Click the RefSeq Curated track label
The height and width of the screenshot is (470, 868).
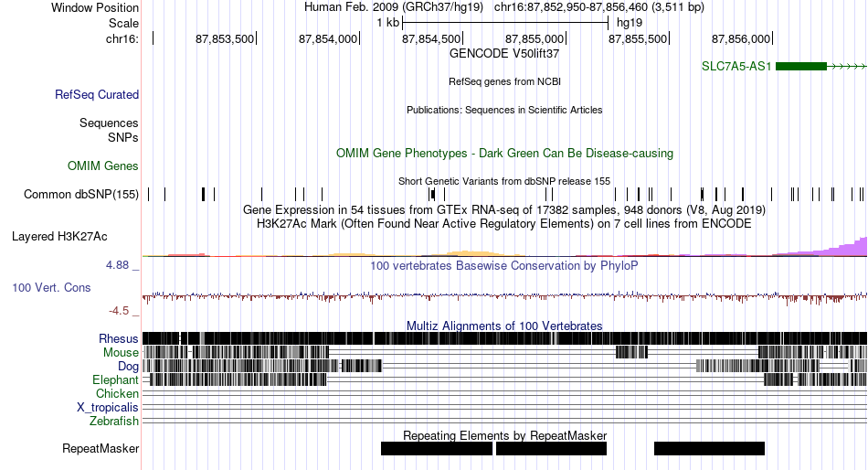96,95
